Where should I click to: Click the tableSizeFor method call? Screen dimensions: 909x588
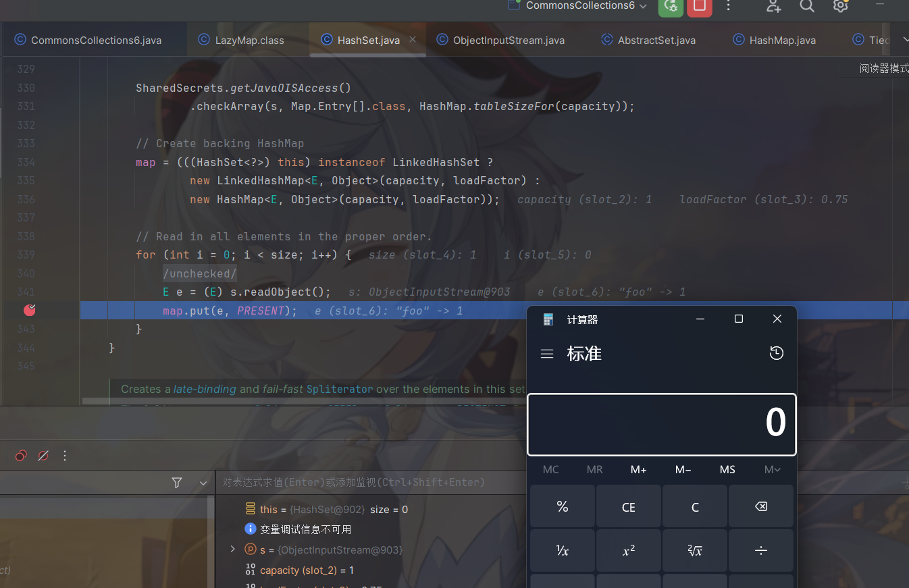(515, 106)
